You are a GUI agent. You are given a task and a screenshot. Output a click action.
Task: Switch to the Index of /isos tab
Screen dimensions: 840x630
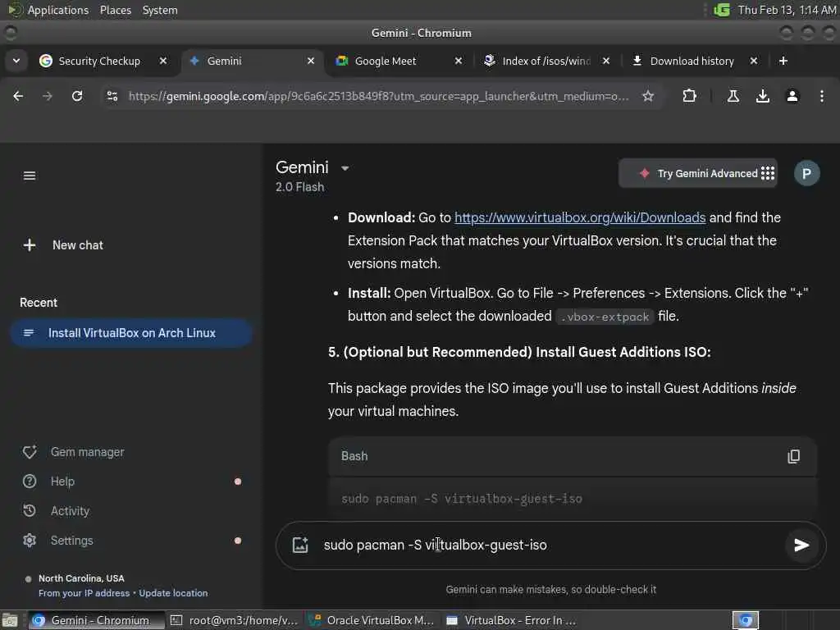546,61
